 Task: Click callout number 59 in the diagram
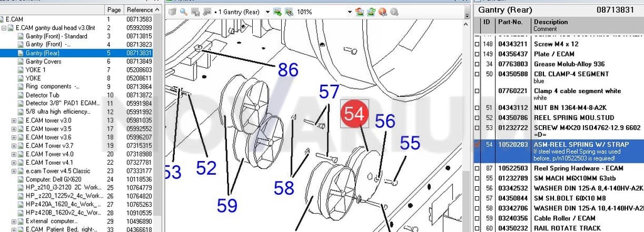coord(227,206)
